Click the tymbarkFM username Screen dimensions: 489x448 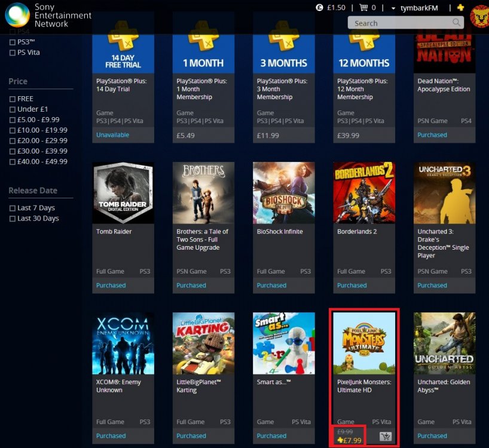419,8
